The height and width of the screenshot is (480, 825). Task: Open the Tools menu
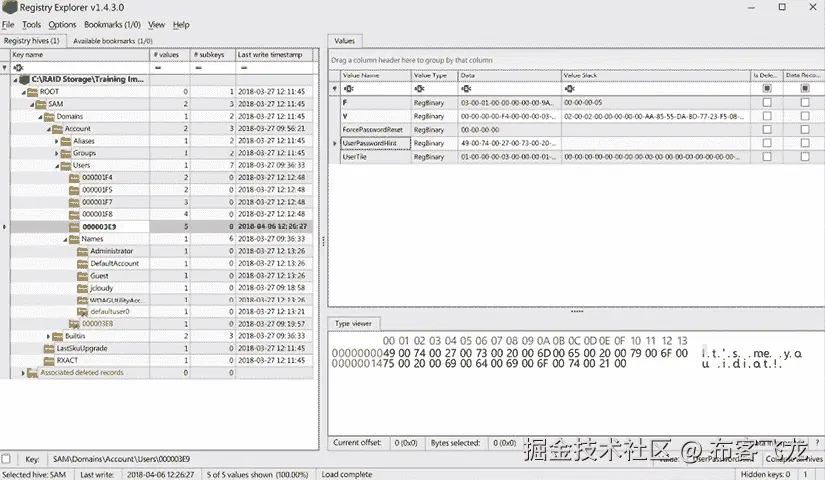(x=31, y=25)
